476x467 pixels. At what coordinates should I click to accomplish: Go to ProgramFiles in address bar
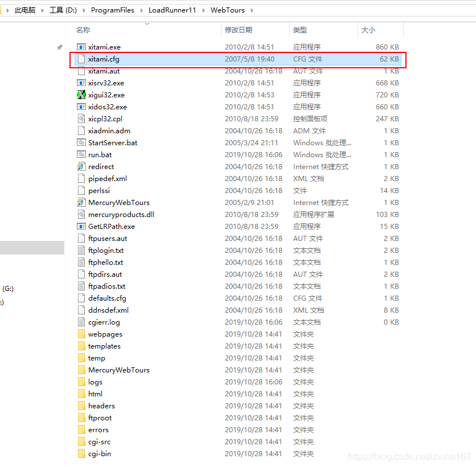pyautogui.click(x=113, y=10)
